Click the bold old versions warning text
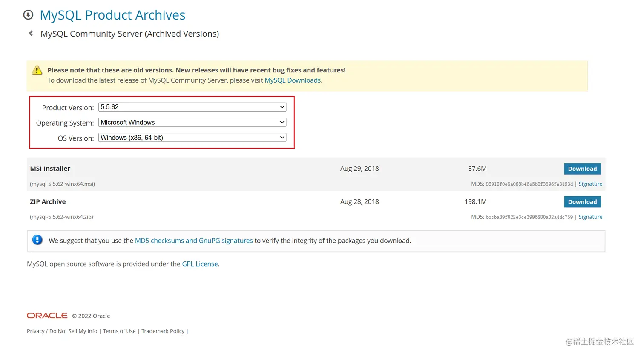Image resolution: width=644 pixels, height=356 pixels. (196, 70)
